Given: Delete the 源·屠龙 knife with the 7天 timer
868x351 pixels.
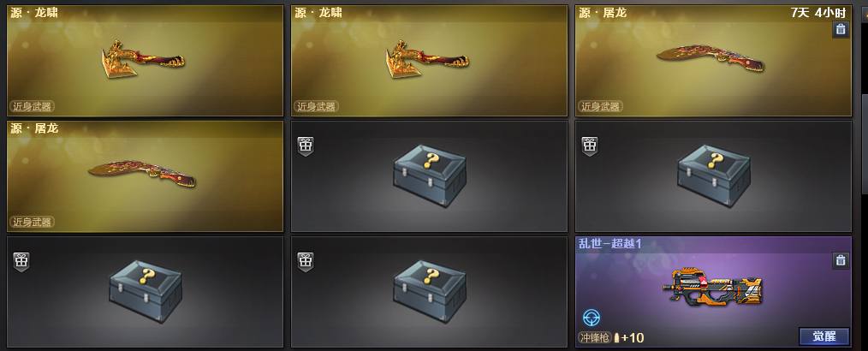Looking at the screenshot, I should (x=841, y=30).
